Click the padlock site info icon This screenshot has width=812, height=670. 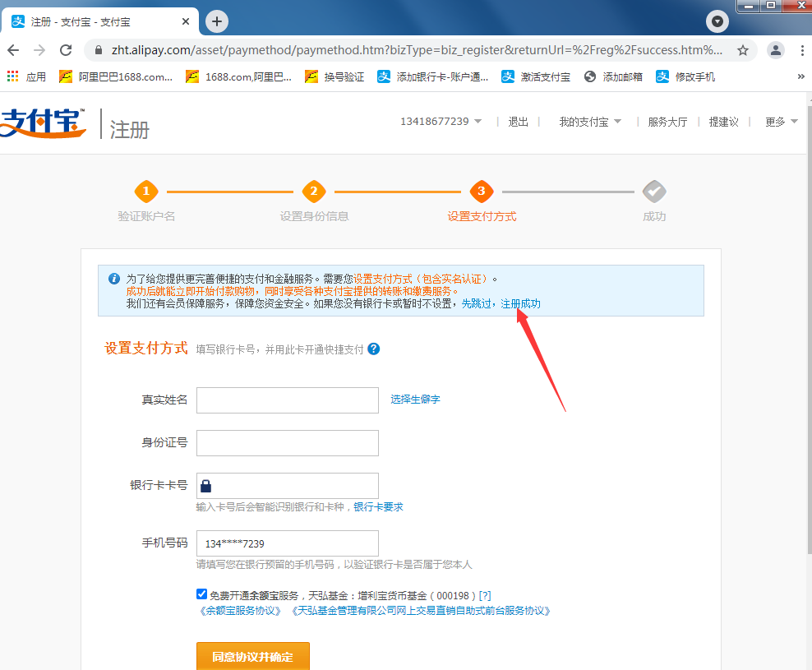[99, 50]
